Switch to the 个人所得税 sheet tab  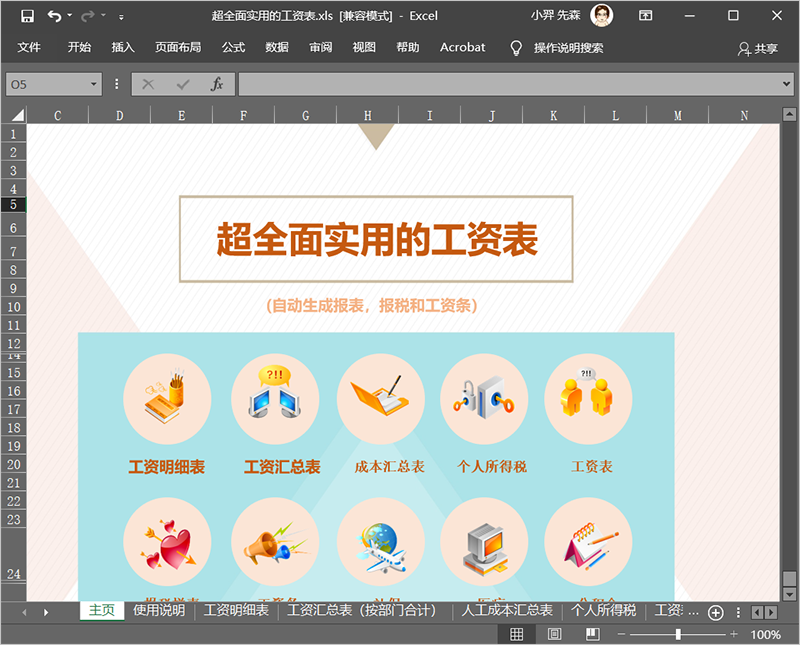click(604, 610)
